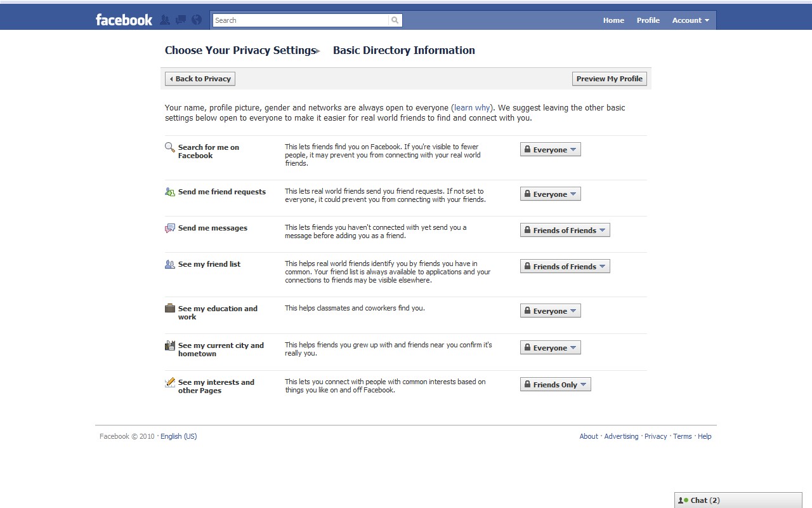
Task: Click the Search for me on Facebook label
Action: tap(209, 151)
